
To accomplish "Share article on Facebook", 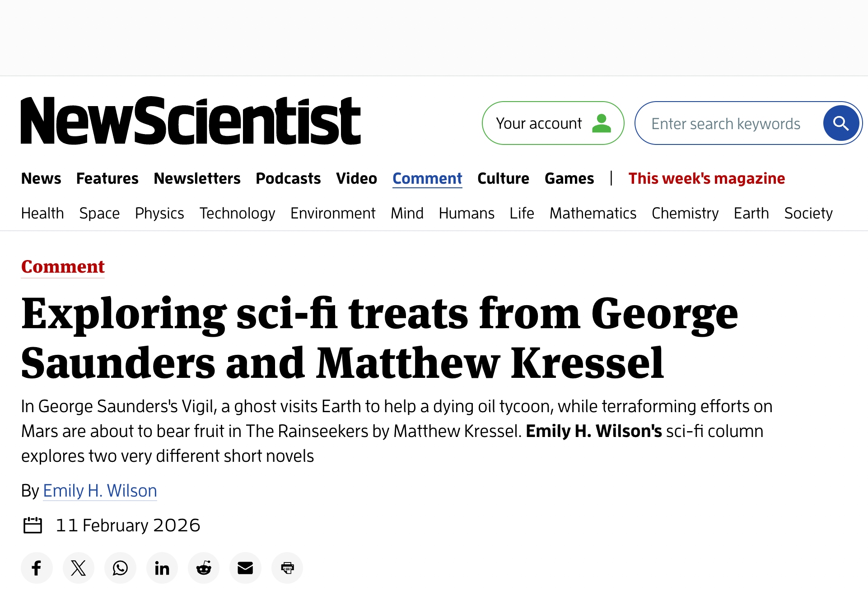I will [x=37, y=568].
